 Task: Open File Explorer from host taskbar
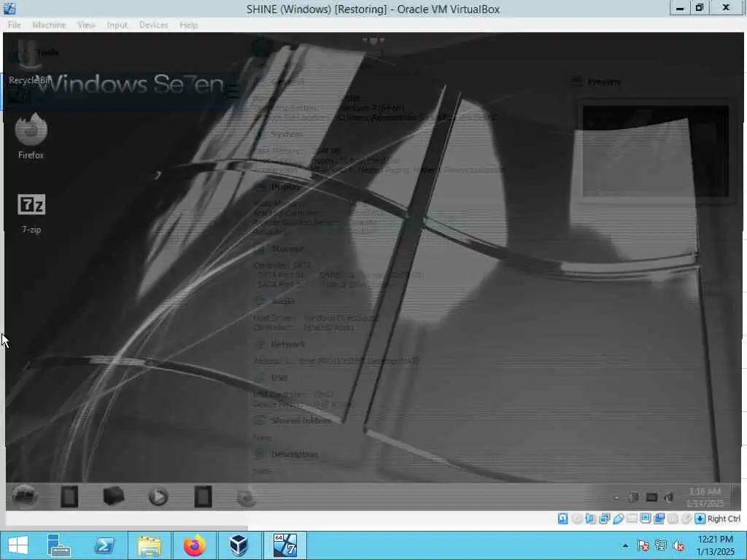(x=149, y=545)
